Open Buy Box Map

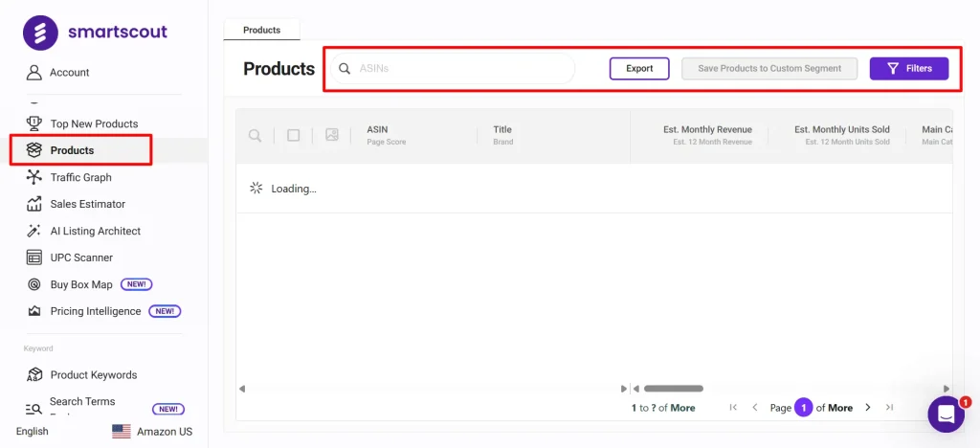[x=81, y=285]
